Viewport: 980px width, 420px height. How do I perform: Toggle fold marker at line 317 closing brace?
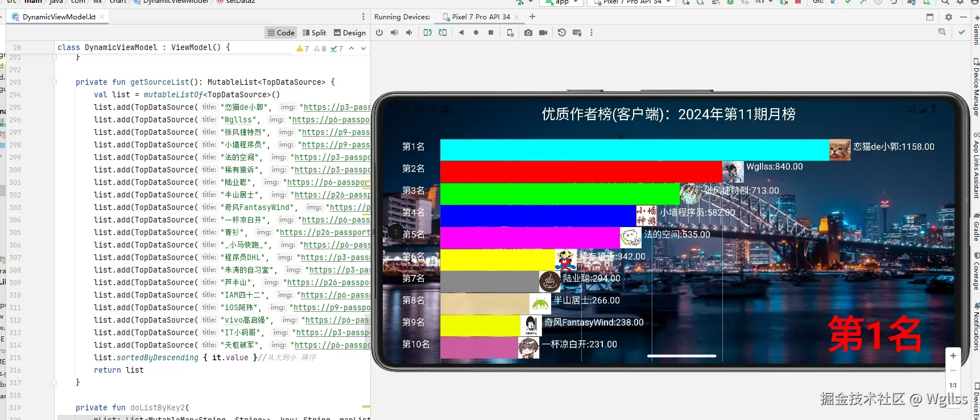(x=55, y=382)
